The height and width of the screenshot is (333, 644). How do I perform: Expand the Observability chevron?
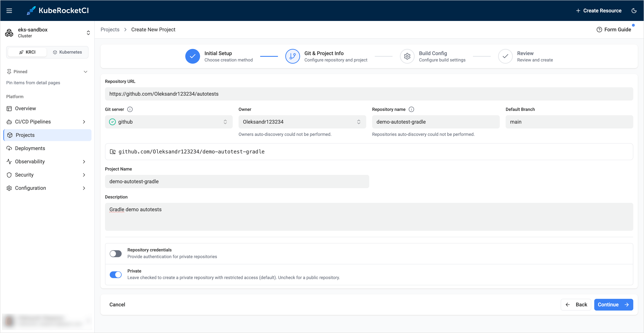point(84,161)
